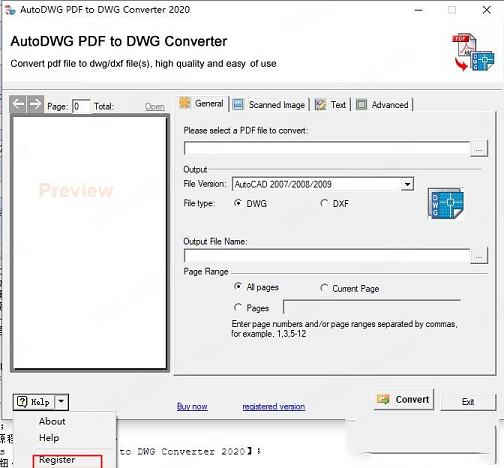
Task: Click the blue DWG file type icon
Action: coord(446,203)
